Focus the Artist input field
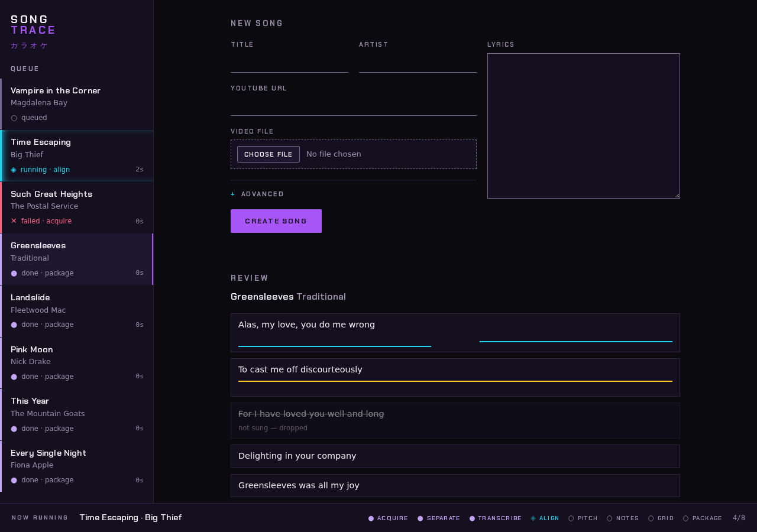The image size is (757, 532). [x=418, y=63]
